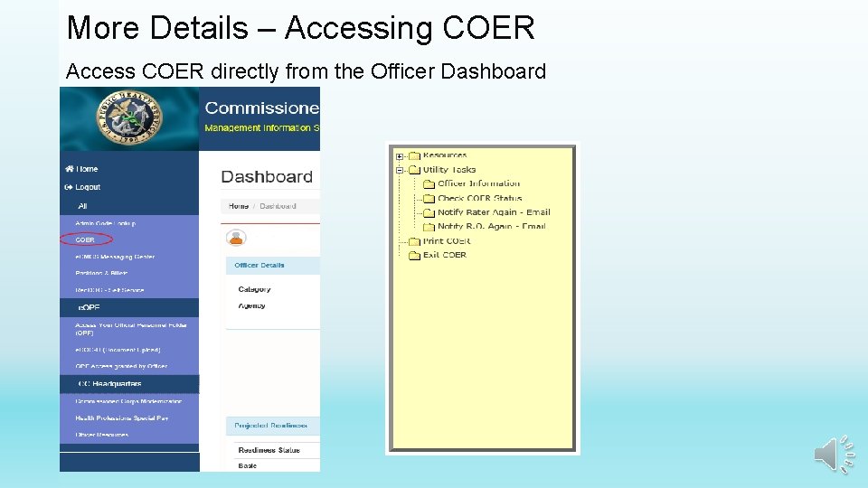This screenshot has width=868, height=488.
Task: Select the Print COER tree label
Action: [447, 241]
